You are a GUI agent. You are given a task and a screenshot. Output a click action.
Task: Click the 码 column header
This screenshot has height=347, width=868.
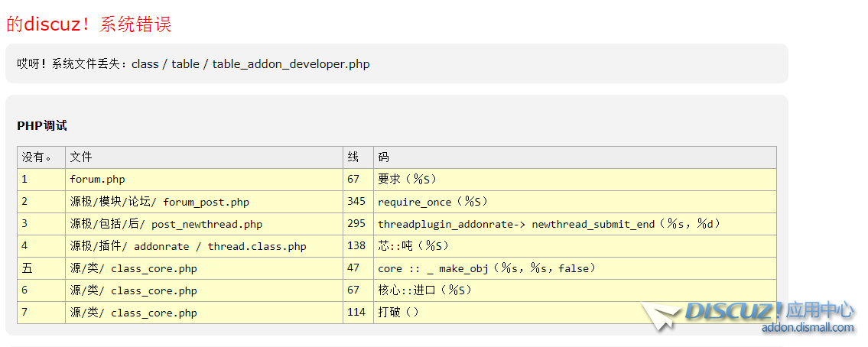coord(384,157)
